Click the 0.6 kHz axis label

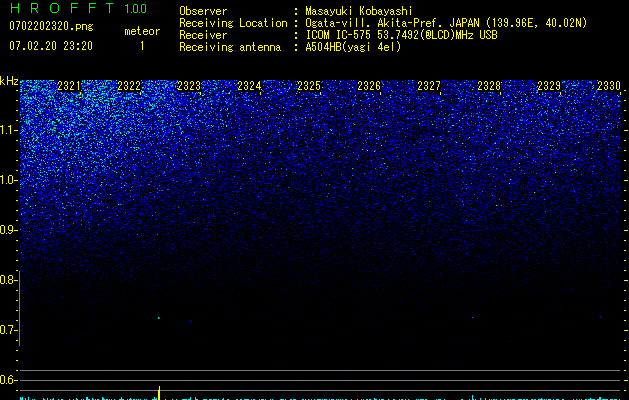click(8, 380)
